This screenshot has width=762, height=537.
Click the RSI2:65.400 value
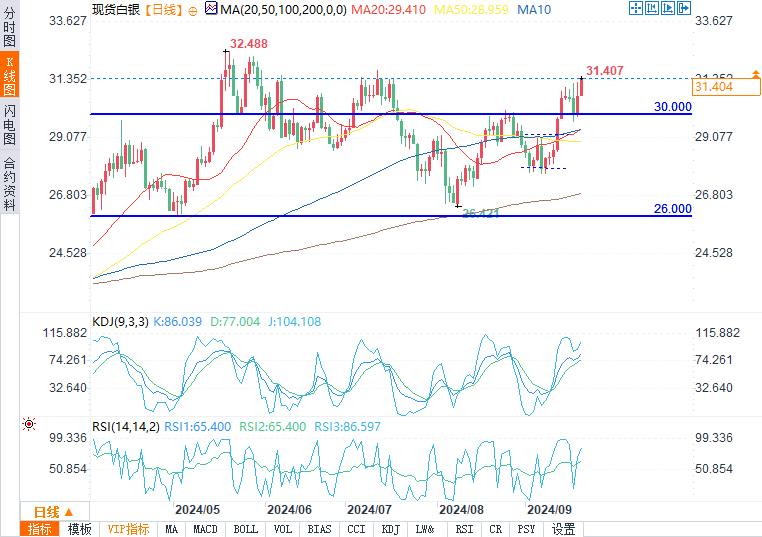tap(273, 427)
